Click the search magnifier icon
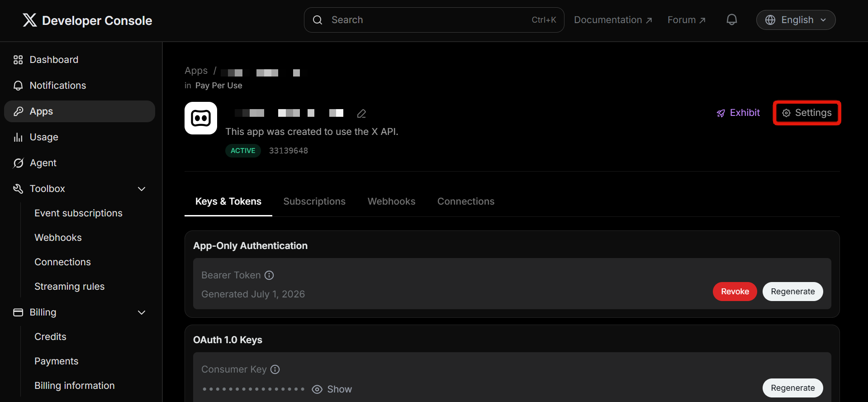 click(x=318, y=20)
